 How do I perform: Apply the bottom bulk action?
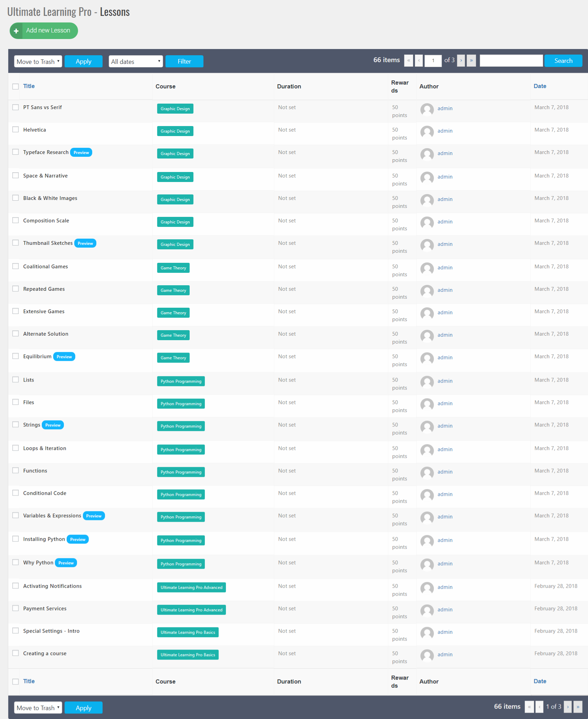tap(84, 708)
